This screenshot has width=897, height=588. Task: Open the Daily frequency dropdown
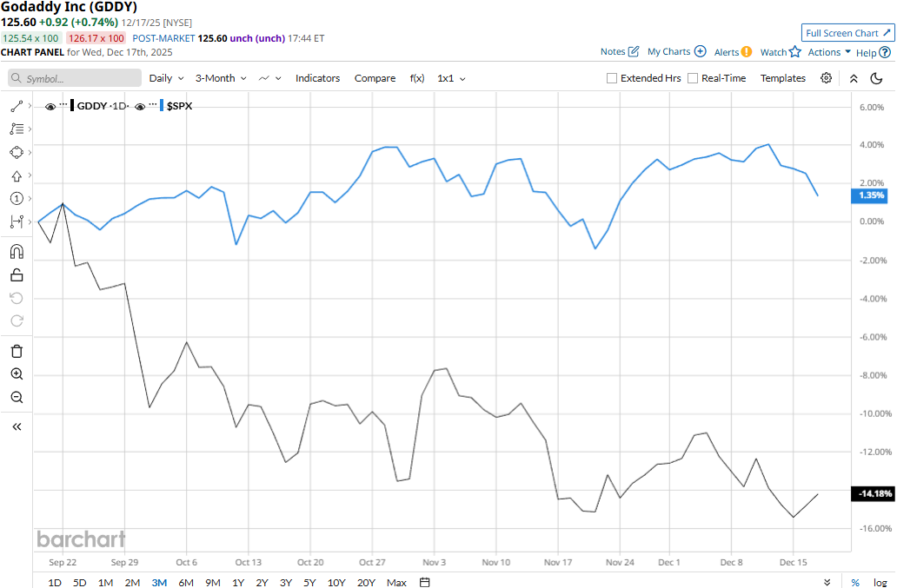[167, 78]
